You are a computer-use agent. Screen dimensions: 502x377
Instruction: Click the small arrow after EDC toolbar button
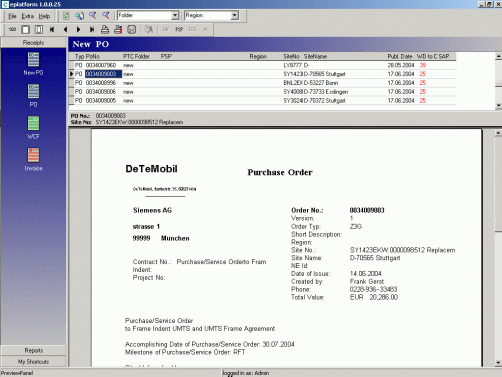205,30
